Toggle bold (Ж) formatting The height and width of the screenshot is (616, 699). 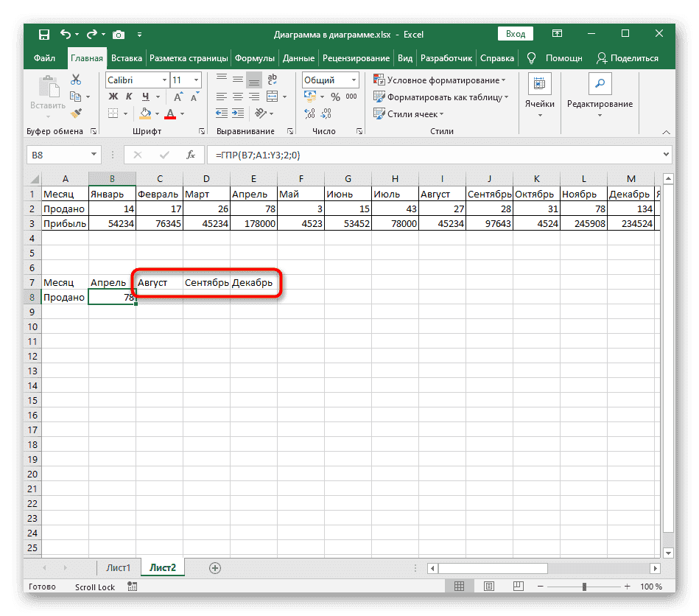[113, 97]
